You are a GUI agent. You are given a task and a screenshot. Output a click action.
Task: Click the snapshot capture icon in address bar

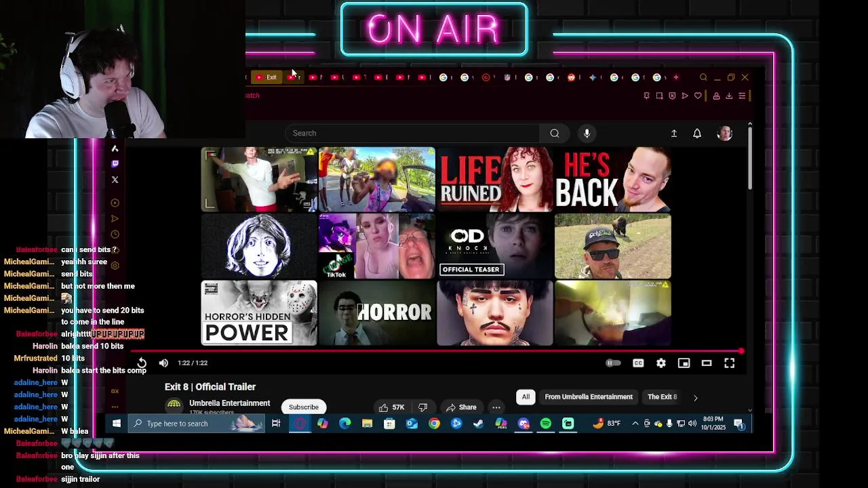click(659, 96)
